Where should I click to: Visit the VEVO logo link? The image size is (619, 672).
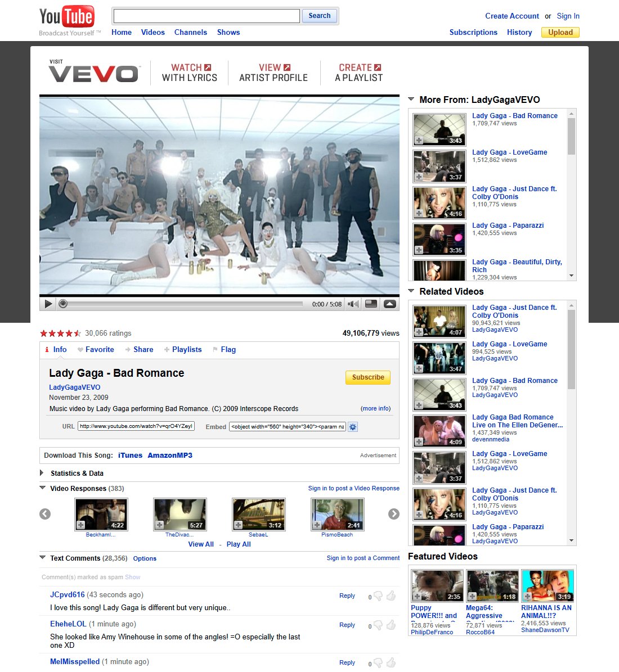pyautogui.click(x=95, y=71)
